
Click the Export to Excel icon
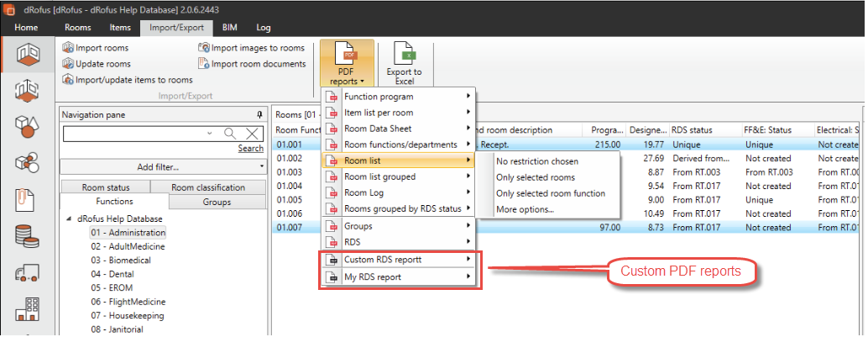405,64
